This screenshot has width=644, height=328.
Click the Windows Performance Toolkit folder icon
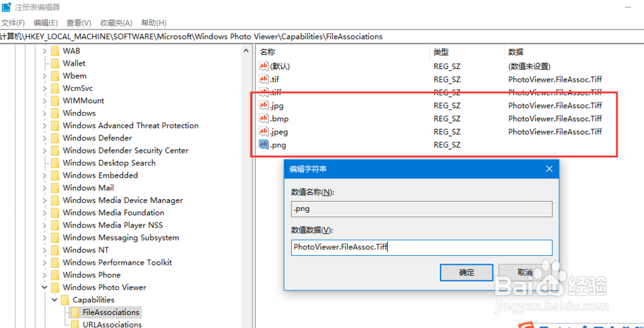pyautogui.click(x=55, y=262)
